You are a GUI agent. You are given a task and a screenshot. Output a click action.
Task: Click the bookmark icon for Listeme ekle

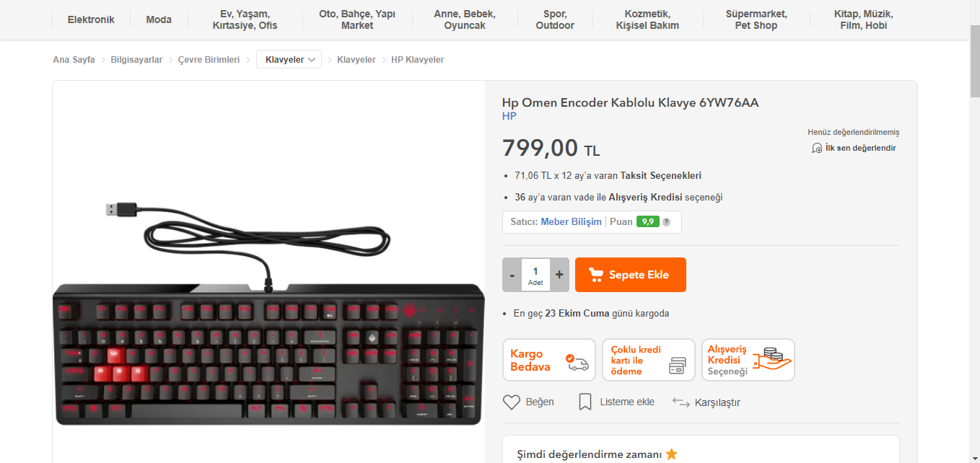(585, 402)
